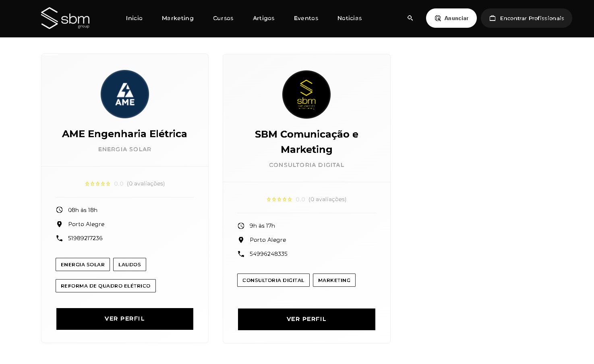Click the AME Engenharia Elétrica logo
594x364 pixels.
[x=125, y=94]
